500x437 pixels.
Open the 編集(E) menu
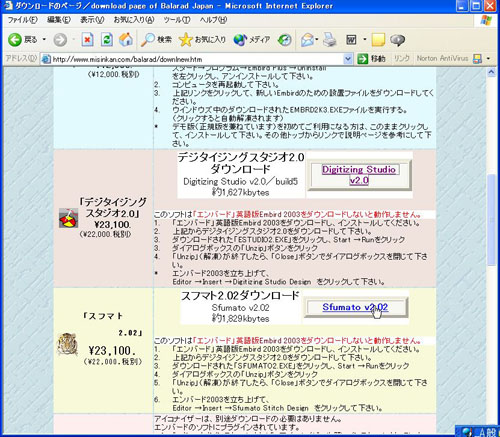(x=59, y=20)
